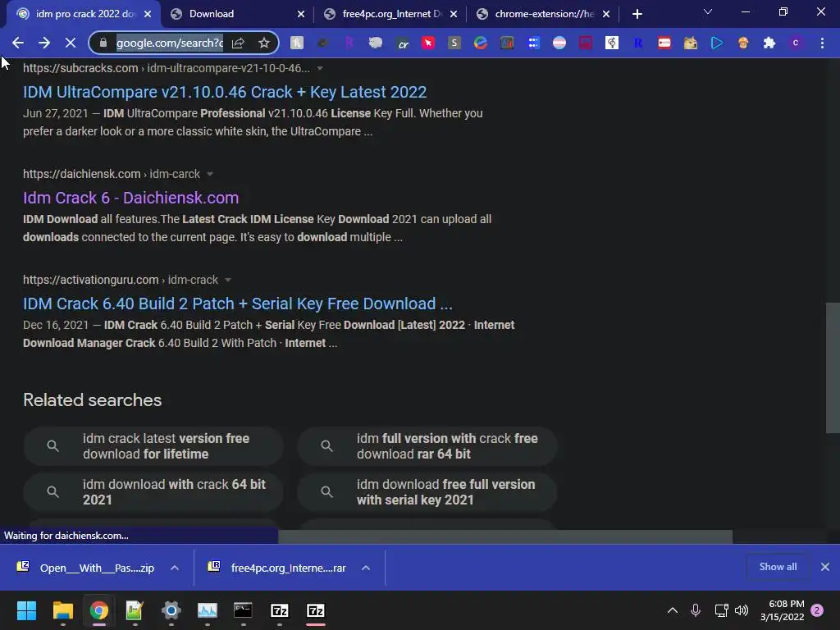
Task: Open the treble-clef extension icon
Action: (612, 43)
